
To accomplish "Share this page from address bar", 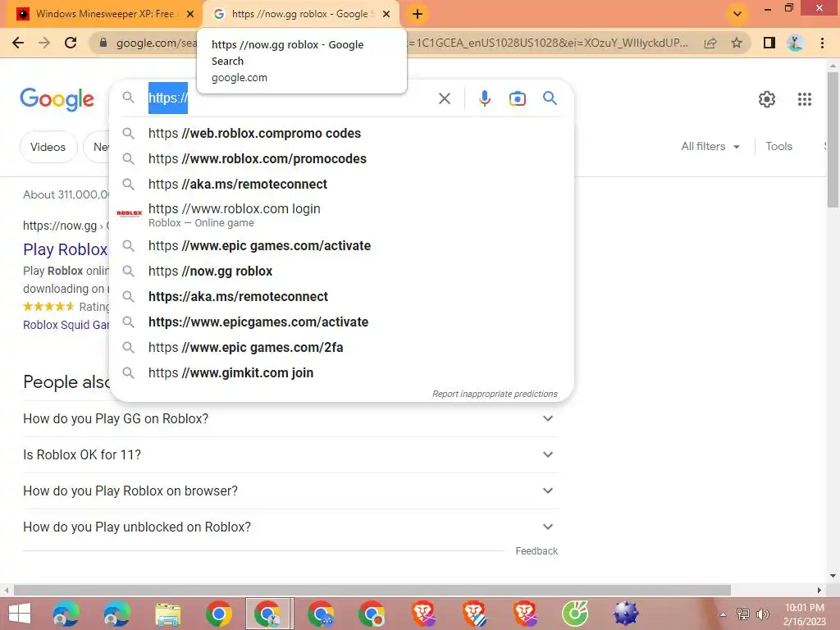I will point(710,43).
